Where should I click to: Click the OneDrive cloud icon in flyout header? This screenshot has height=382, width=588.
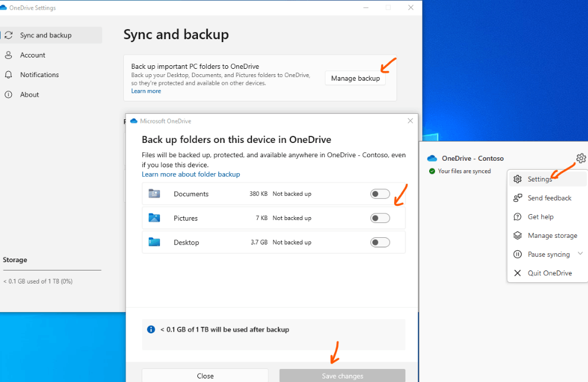pyautogui.click(x=432, y=158)
